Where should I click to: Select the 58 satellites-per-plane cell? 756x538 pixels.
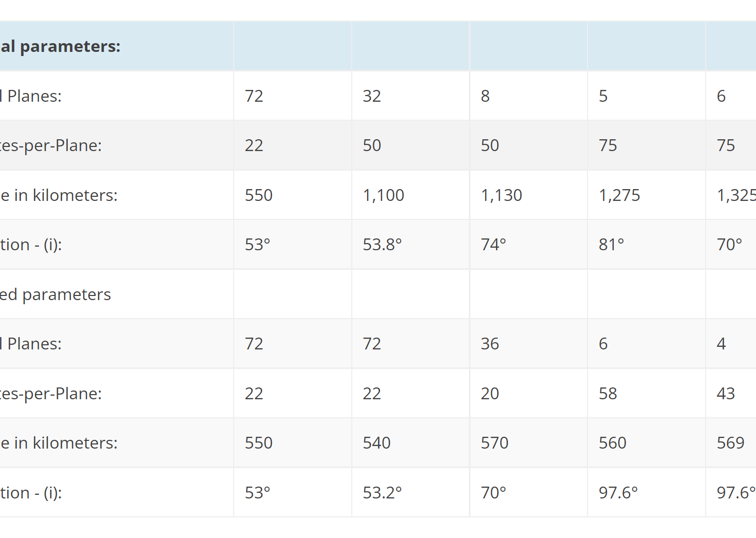click(x=647, y=394)
